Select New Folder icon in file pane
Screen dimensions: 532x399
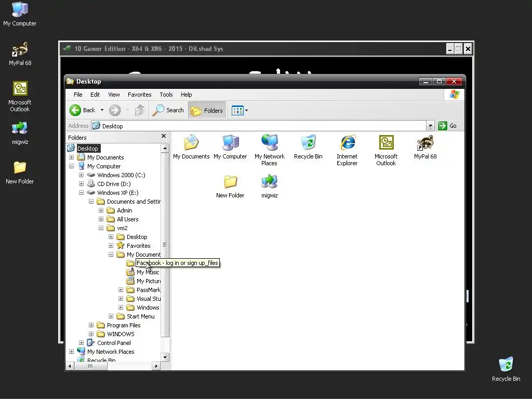point(230,186)
